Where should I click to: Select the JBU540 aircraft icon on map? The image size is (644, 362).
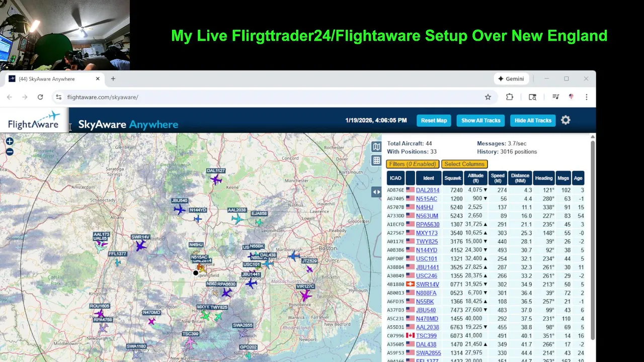[x=180, y=210]
